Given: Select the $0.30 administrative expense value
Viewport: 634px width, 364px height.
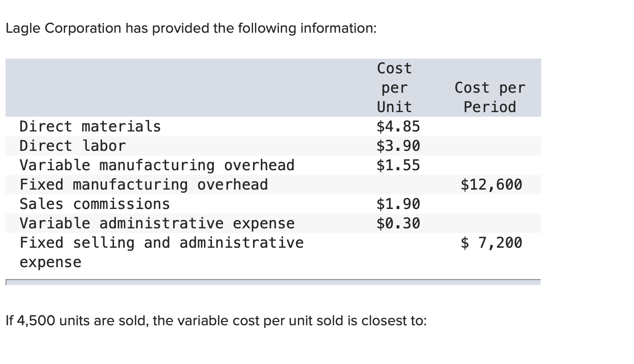Looking at the screenshot, I should click(x=398, y=223).
